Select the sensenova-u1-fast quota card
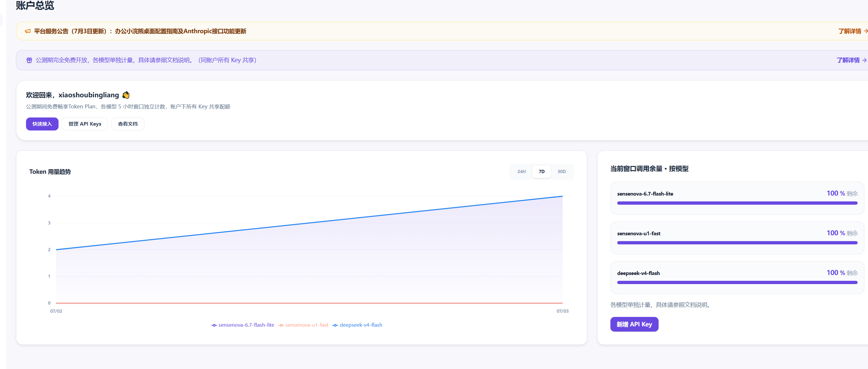The height and width of the screenshot is (369, 868). (737, 238)
